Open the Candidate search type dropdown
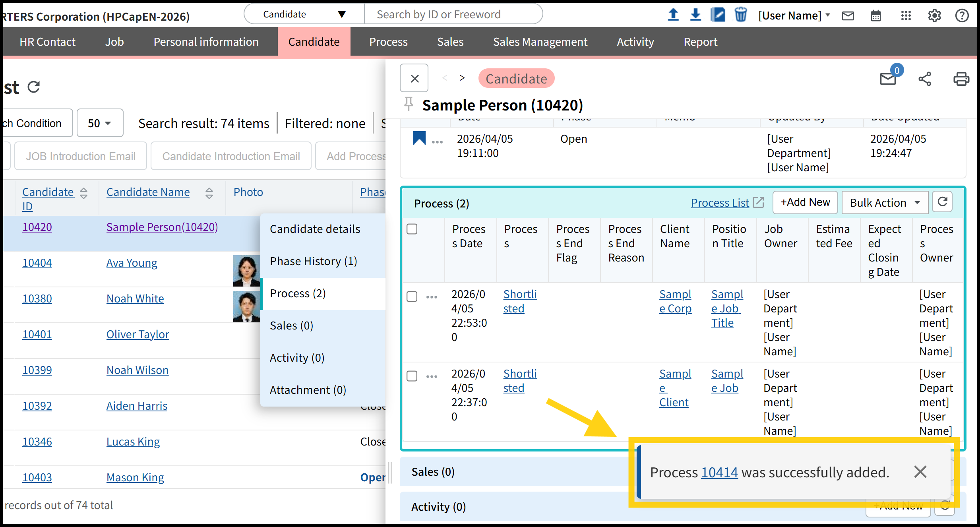The height and width of the screenshot is (527, 980). click(304, 14)
